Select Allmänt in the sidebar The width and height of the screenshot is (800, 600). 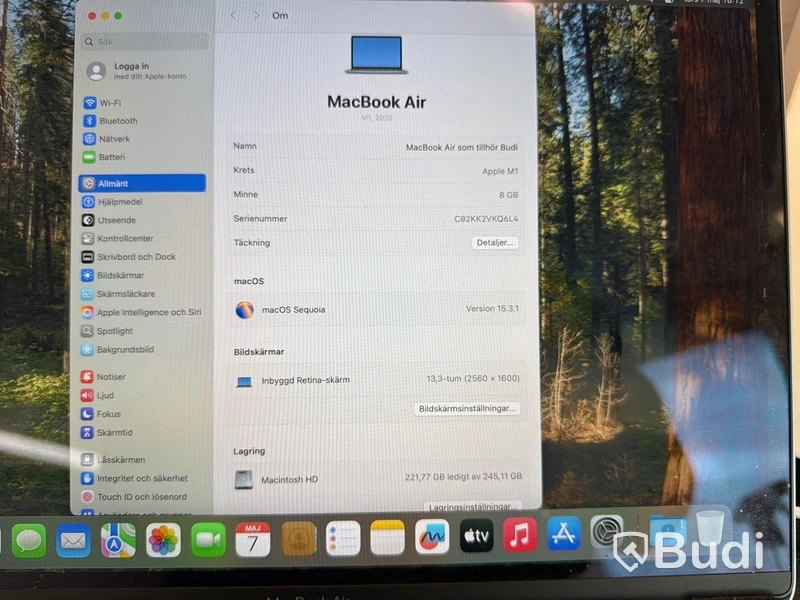142,183
